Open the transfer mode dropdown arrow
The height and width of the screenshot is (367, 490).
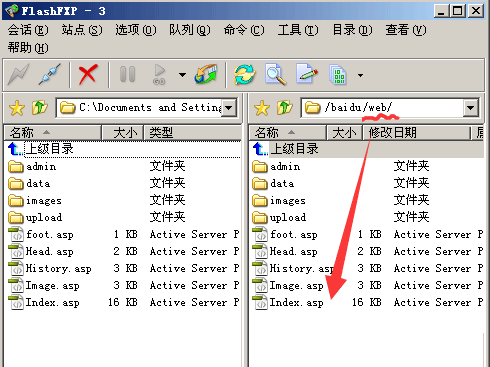click(360, 75)
